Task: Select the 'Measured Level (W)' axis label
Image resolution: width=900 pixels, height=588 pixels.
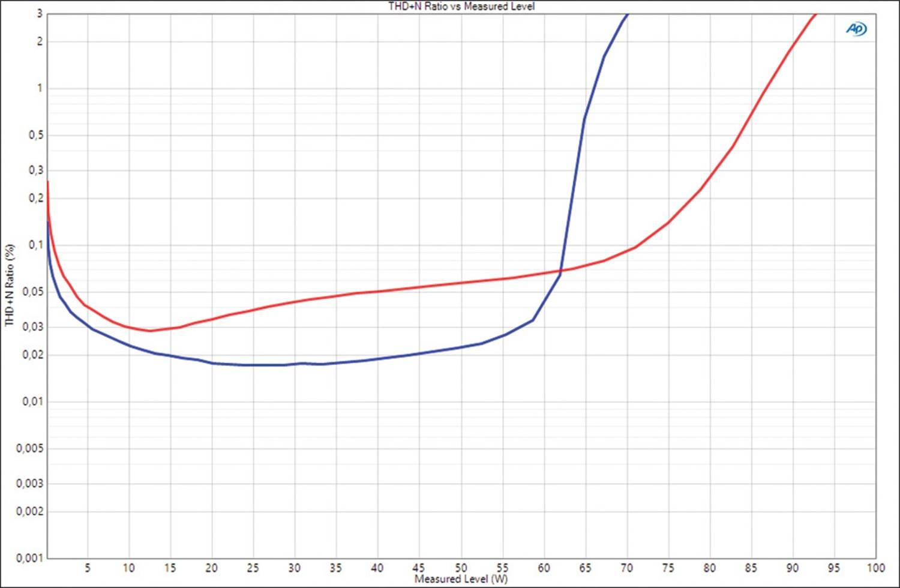Action: [461, 579]
